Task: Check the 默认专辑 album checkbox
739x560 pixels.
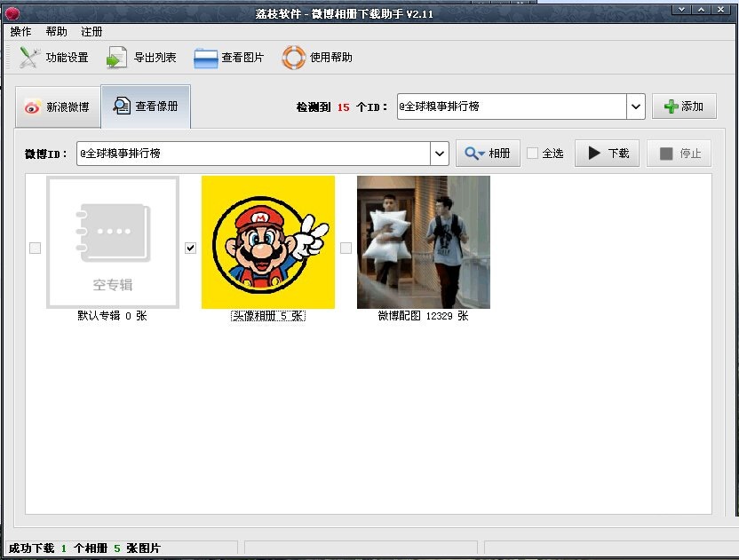Action: pos(35,248)
